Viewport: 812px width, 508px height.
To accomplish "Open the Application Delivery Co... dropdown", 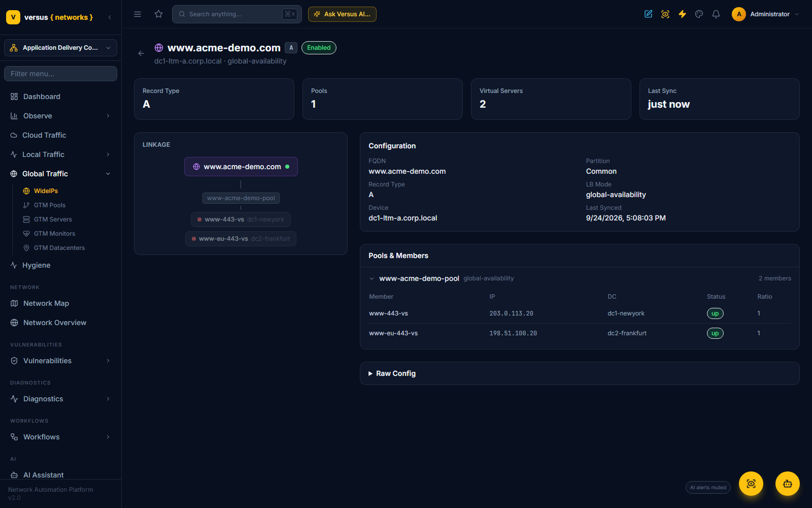I will coord(60,48).
